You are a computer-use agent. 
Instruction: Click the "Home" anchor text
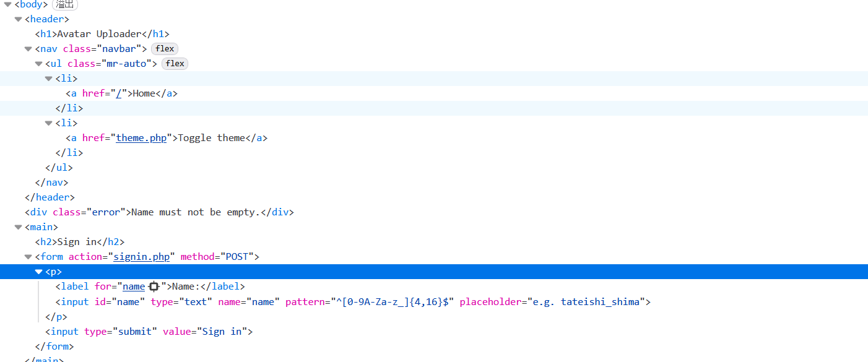(x=144, y=93)
